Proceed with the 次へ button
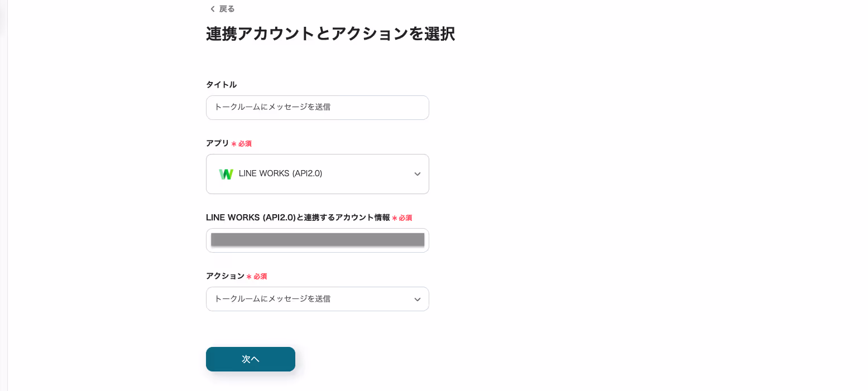The width and height of the screenshot is (868, 391). click(251, 359)
